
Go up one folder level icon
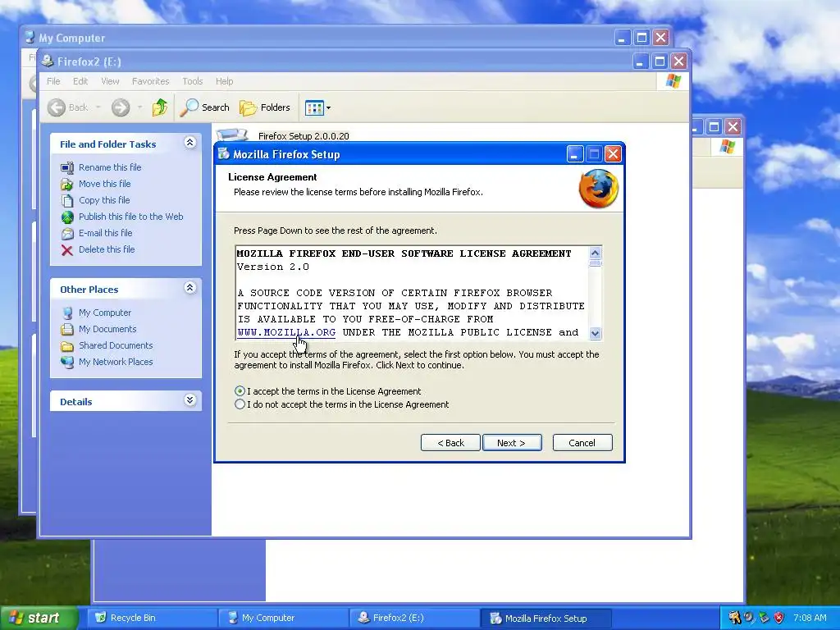click(x=160, y=107)
